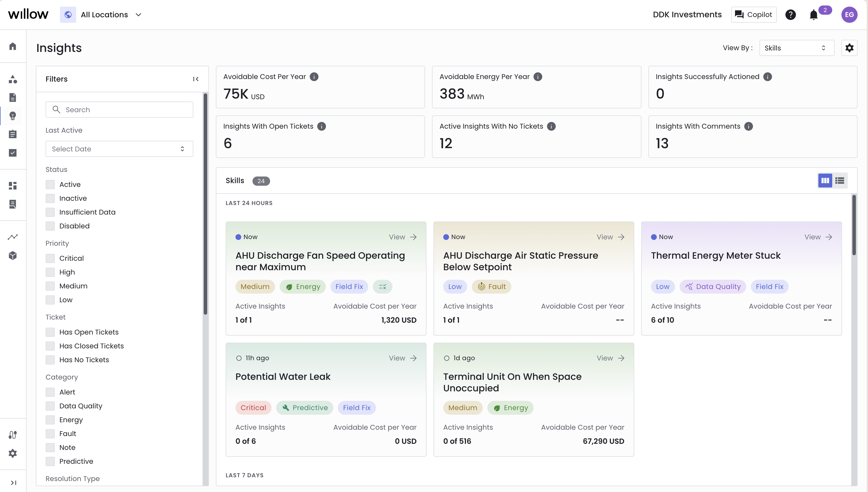Click the 67,290 USD avoidable cost value
The image size is (868, 492).
[603, 441]
